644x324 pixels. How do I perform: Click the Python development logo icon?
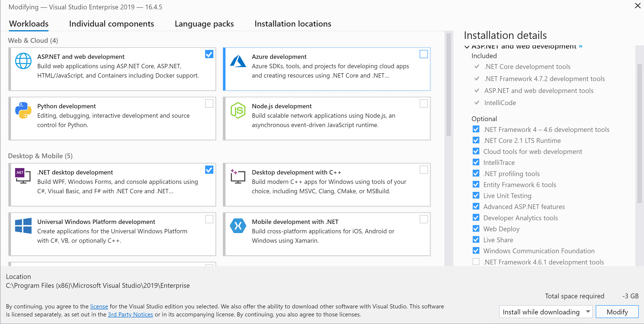(23, 110)
